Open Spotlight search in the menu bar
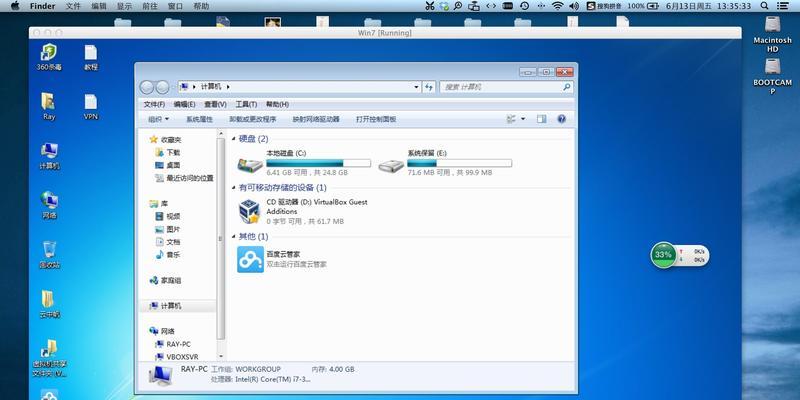 [x=764, y=6]
